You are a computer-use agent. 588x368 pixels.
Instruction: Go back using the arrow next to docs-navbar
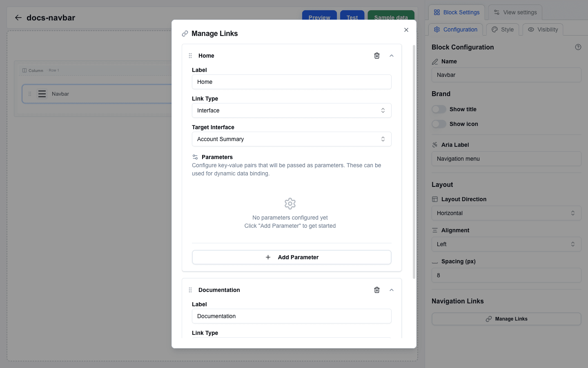click(x=18, y=18)
